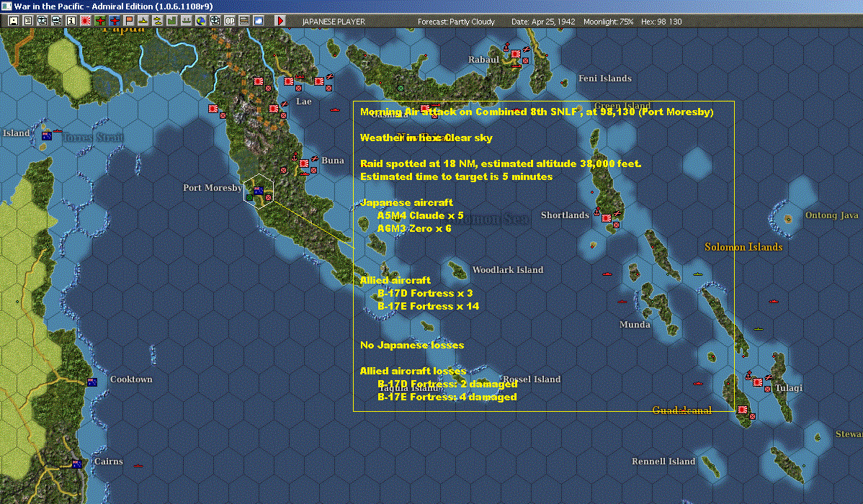Viewport: 863px width, 504px height.
Task: Click the Cooktown map label
Action: [131, 379]
